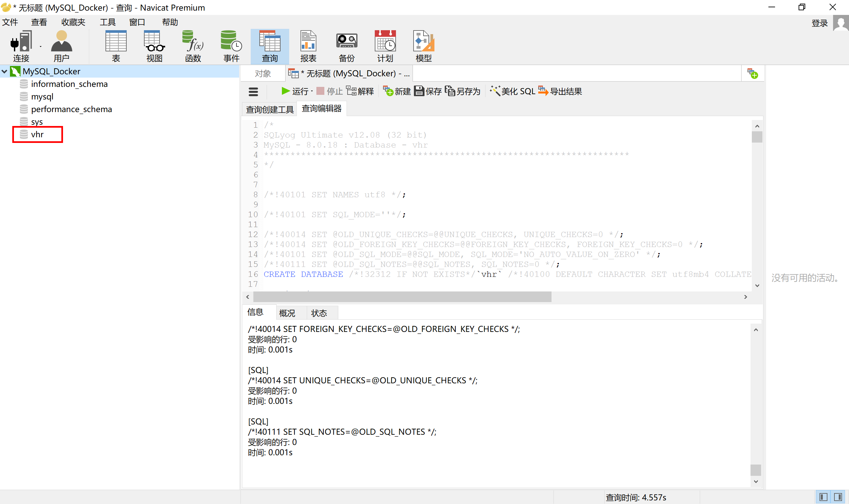The width and height of the screenshot is (849, 504).
Task: Click line 16 CREATE DATABASE statement
Action: pos(507,274)
